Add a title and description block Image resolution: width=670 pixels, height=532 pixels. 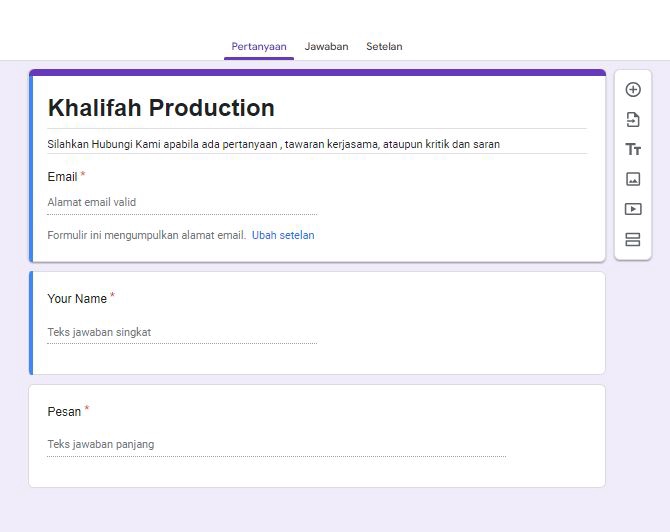coord(633,149)
